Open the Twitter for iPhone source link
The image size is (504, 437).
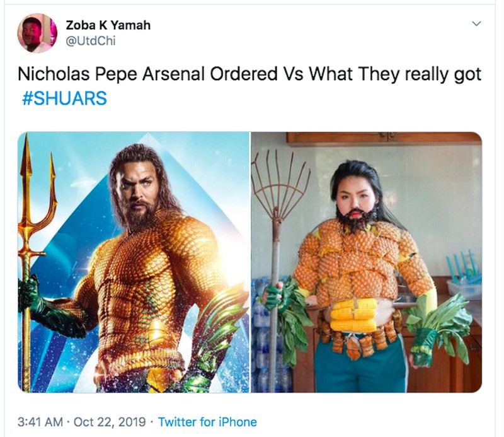207,422
